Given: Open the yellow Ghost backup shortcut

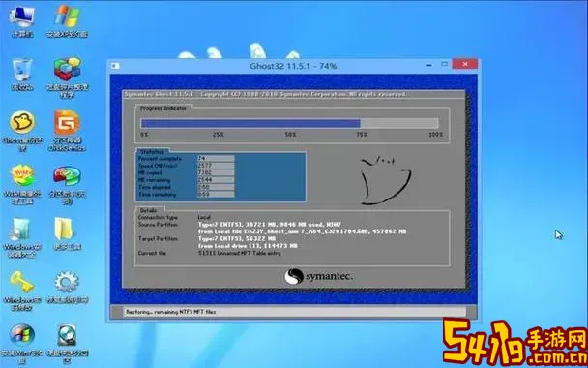Looking at the screenshot, I should pos(23,131).
